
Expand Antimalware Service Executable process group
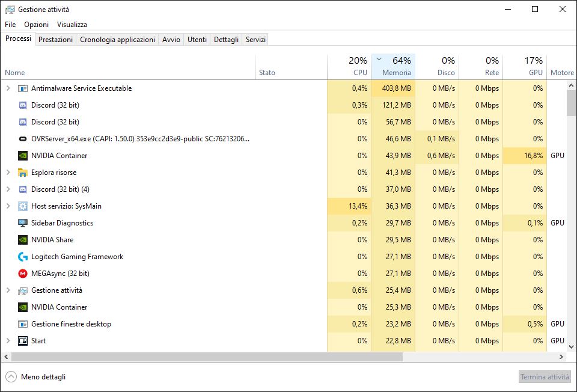[x=8, y=88]
